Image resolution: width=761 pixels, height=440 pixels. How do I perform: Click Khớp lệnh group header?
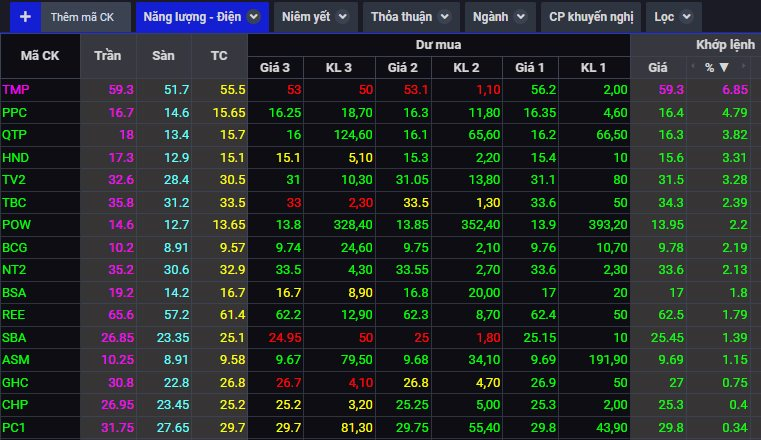(725, 45)
